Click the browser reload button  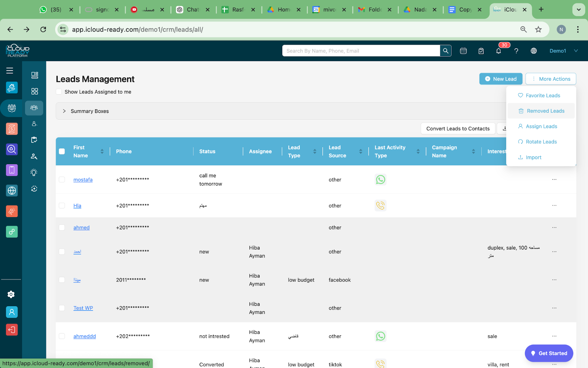43,29
